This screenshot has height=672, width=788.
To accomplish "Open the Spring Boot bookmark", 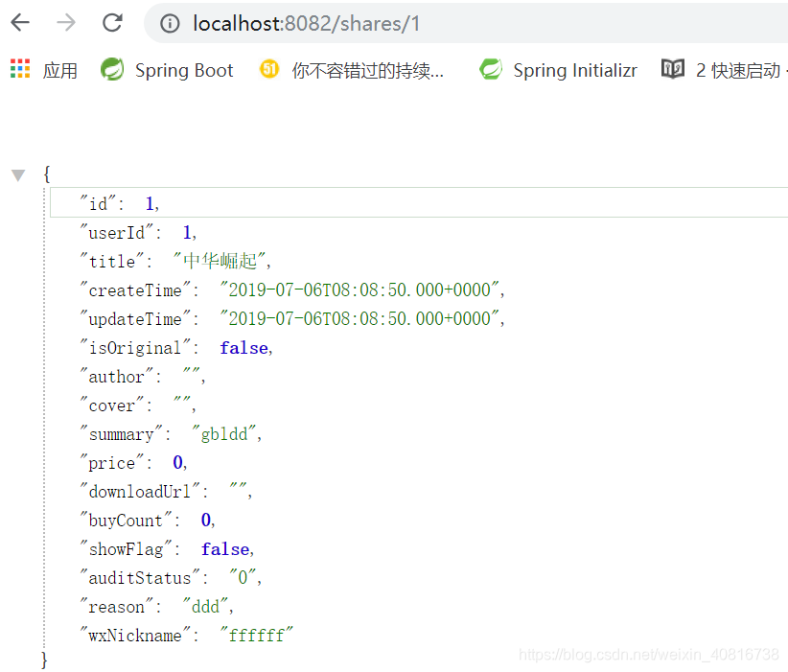I will [x=184, y=70].
